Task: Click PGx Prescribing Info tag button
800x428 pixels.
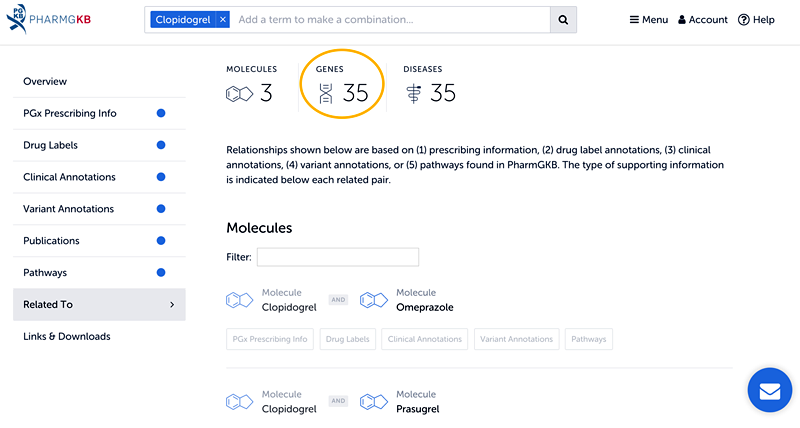Action: coord(270,339)
